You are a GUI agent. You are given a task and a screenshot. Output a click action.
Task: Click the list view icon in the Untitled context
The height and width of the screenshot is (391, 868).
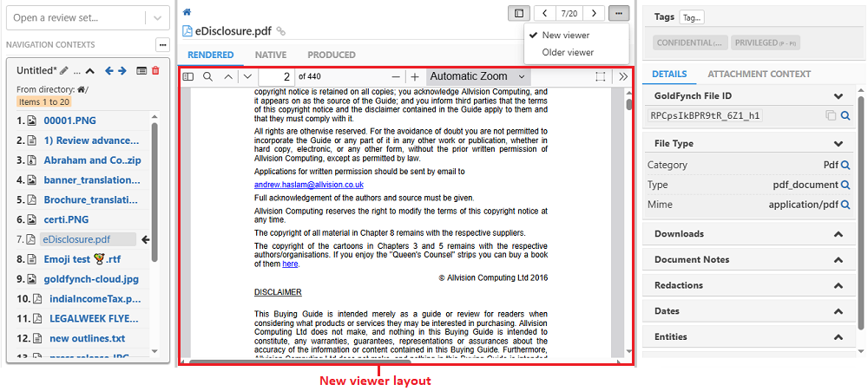point(141,70)
